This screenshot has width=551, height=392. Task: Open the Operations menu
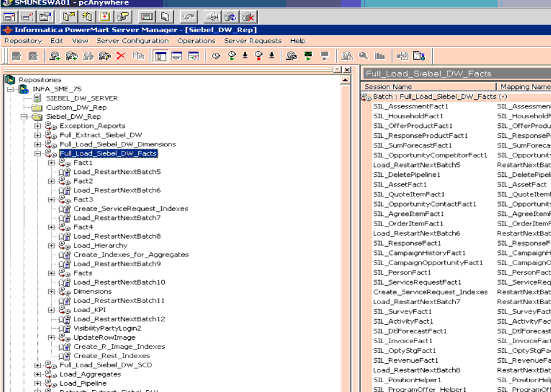pos(196,41)
